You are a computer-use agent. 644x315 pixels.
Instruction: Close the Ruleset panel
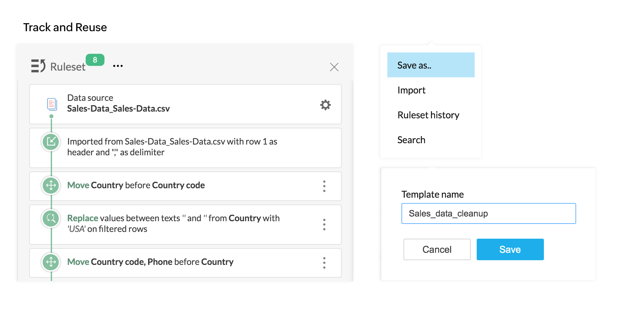pos(334,67)
